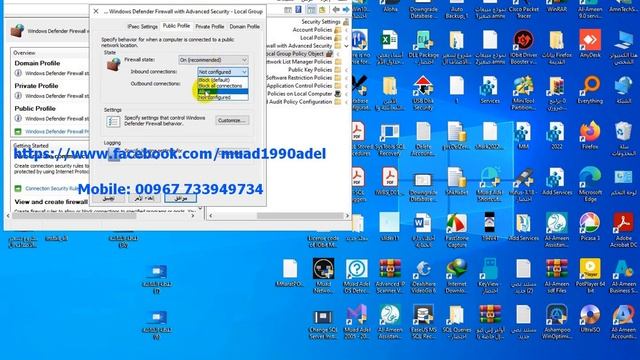Switch to the Private Profile tab
The width and height of the screenshot is (640, 360).
pyautogui.click(x=209, y=26)
